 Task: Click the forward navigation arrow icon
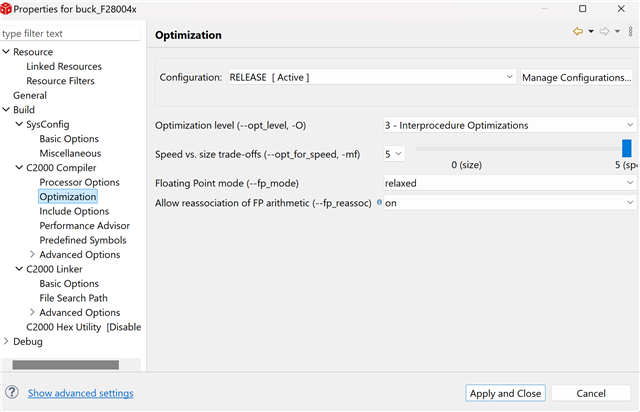tap(605, 33)
